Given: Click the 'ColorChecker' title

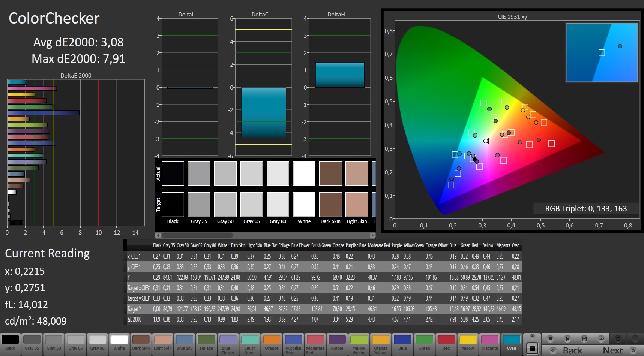Looking at the screenshot, I should (54, 18).
